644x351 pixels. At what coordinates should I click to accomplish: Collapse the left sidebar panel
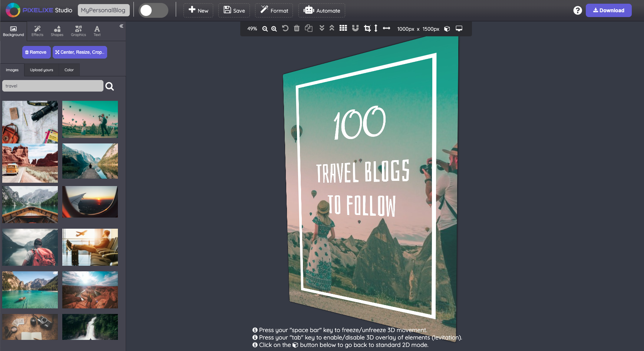[x=121, y=26]
